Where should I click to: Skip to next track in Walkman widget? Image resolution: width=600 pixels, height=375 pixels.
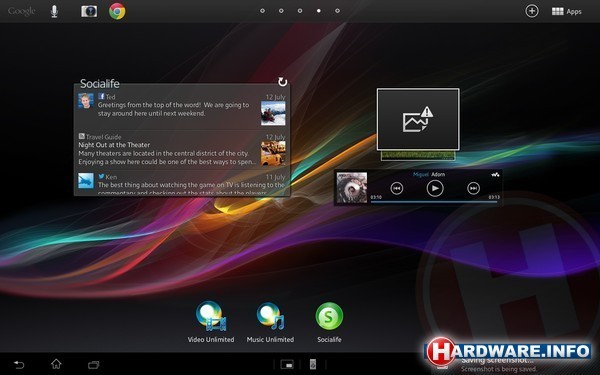coord(473,188)
